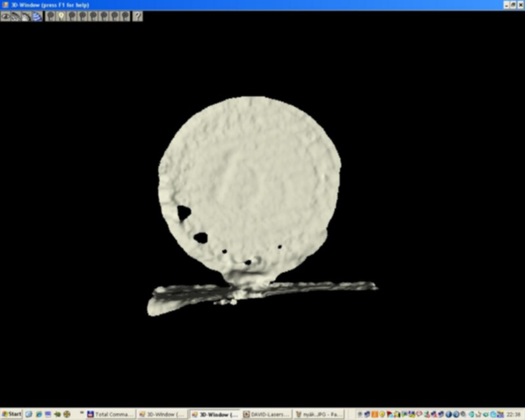Open the Windows Start menu
Viewport: 525px width, 420px height.
(x=11, y=414)
